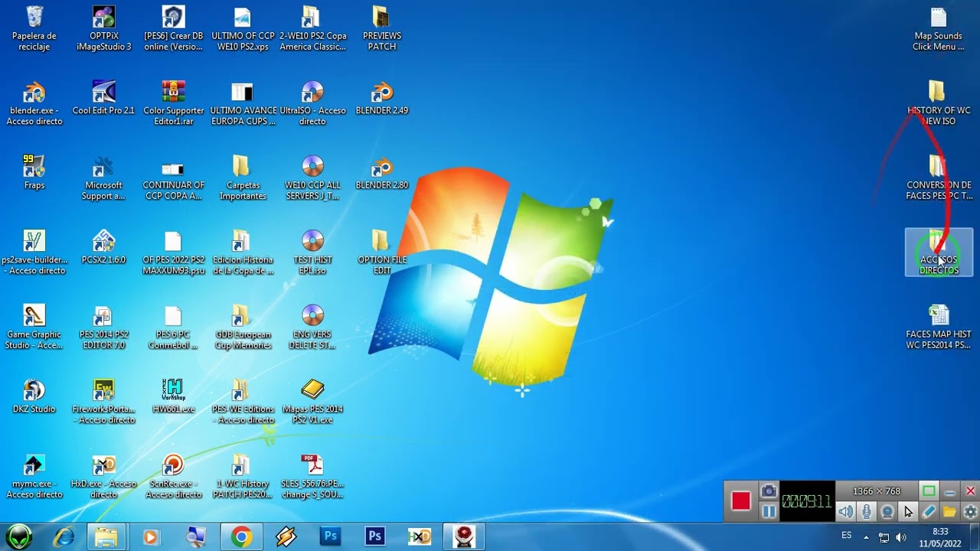The image size is (980, 551).
Task: Click the 1366 × 768 resolution selector
Action: 877,491
